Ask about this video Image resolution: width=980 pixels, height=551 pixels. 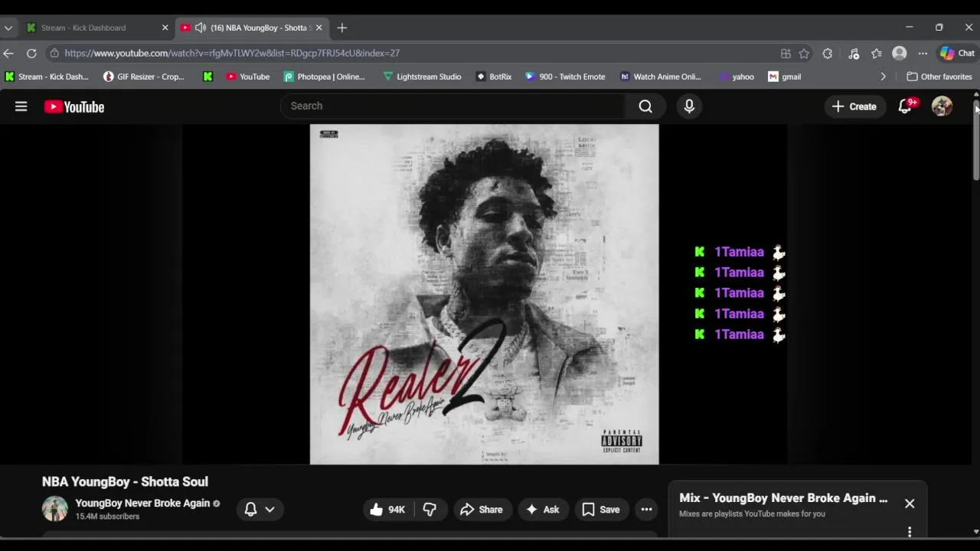(543, 510)
